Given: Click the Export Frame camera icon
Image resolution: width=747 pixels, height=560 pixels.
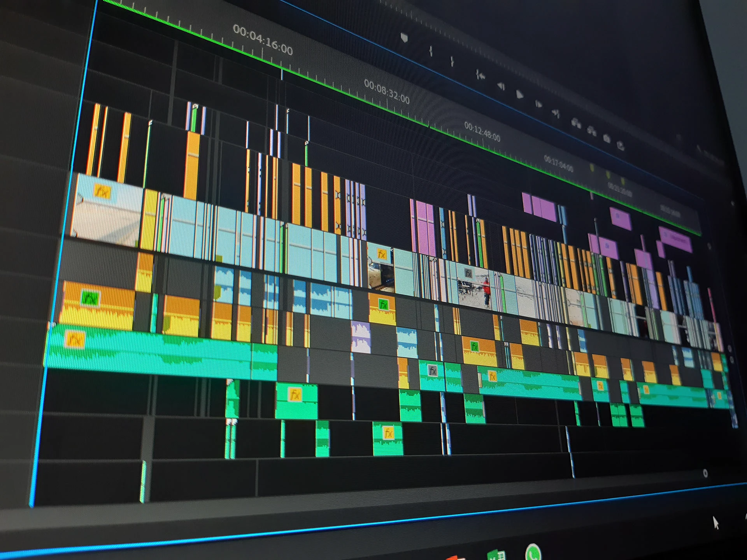Looking at the screenshot, I should pos(607,138).
